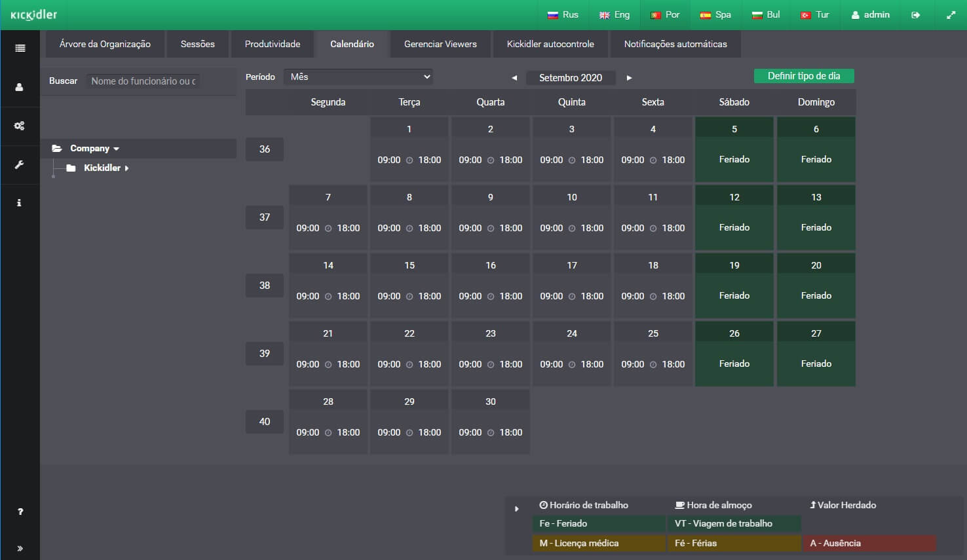Switch language to Eng
This screenshot has height=560, width=967.
[x=615, y=15]
